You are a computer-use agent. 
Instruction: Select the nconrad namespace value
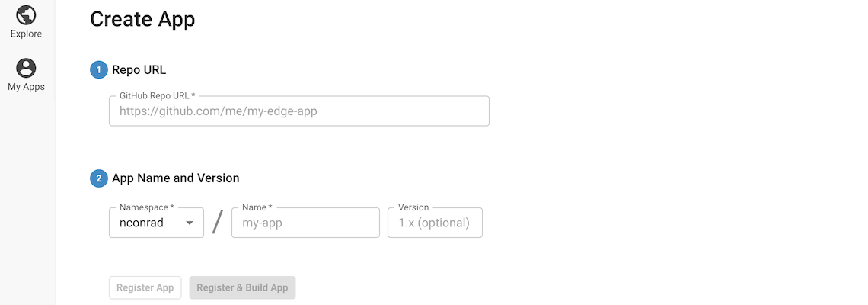click(142, 223)
